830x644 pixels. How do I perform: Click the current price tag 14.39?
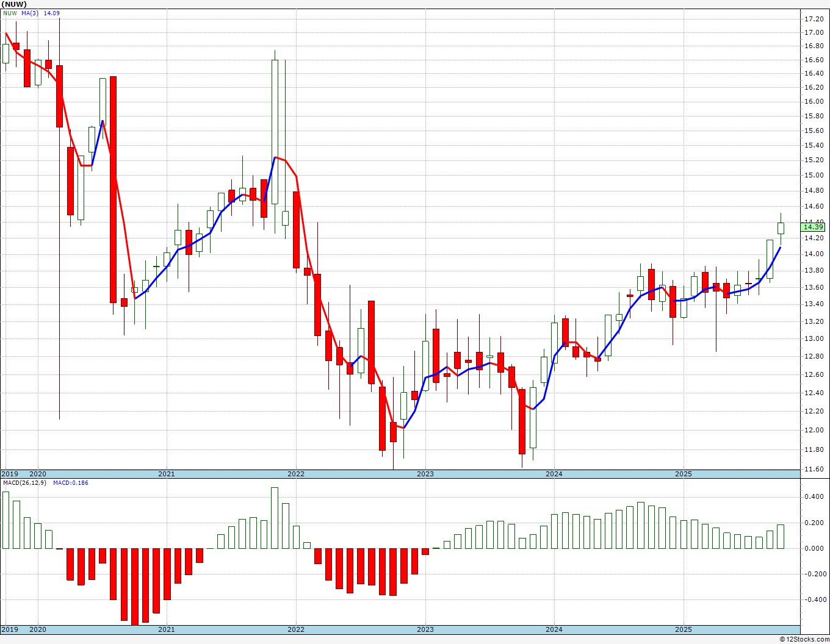pos(814,227)
